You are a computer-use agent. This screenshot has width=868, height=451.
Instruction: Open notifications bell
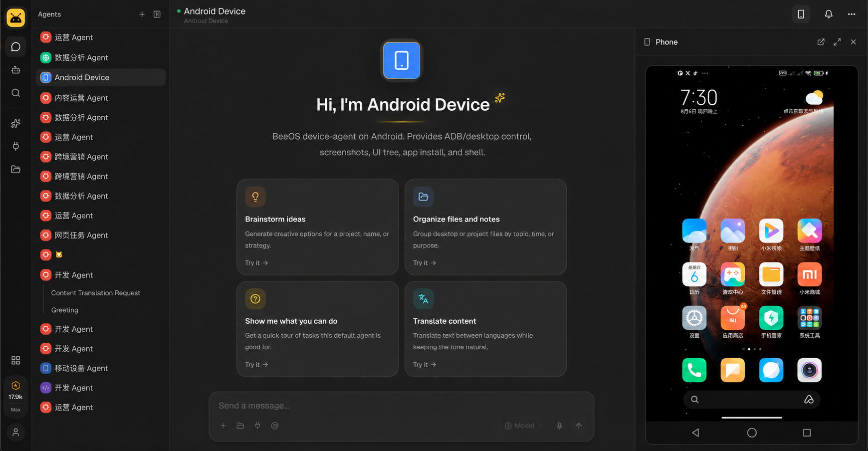[x=829, y=14]
